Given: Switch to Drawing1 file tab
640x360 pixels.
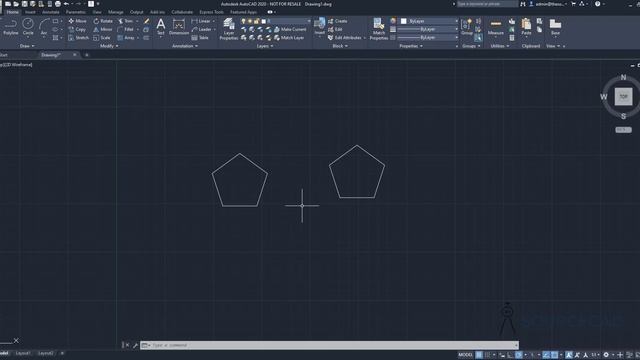Looking at the screenshot, I should (51, 55).
